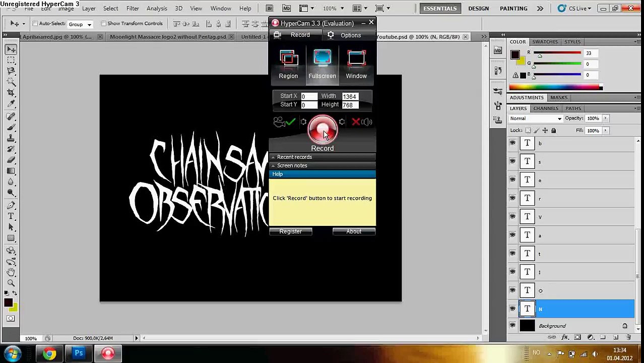Viewport: 644px width, 363px height.
Task: Select the Rectangle shape tool
Action: pos(11,238)
